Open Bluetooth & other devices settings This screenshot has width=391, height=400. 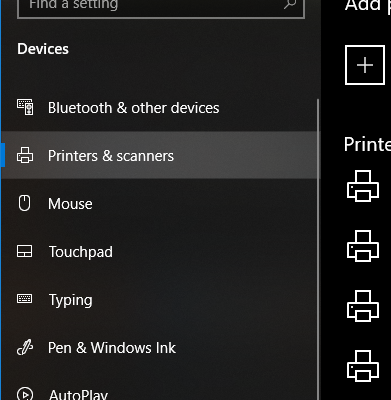coord(160,108)
